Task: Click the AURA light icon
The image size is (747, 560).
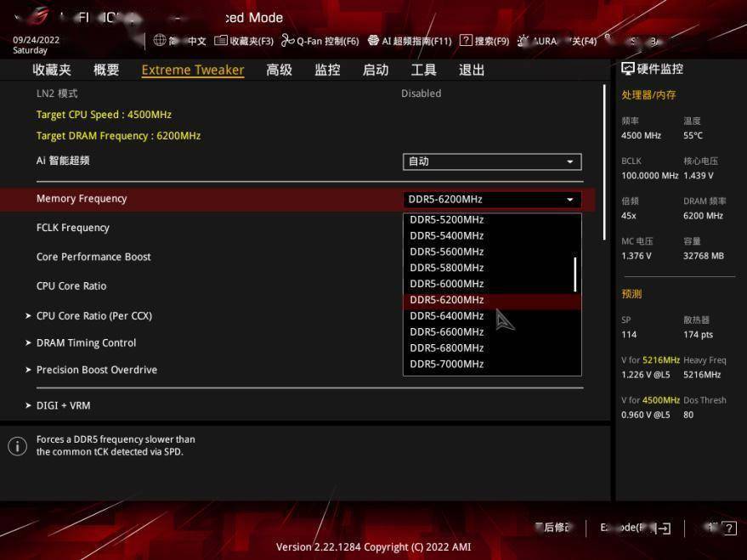Action: coord(523,40)
